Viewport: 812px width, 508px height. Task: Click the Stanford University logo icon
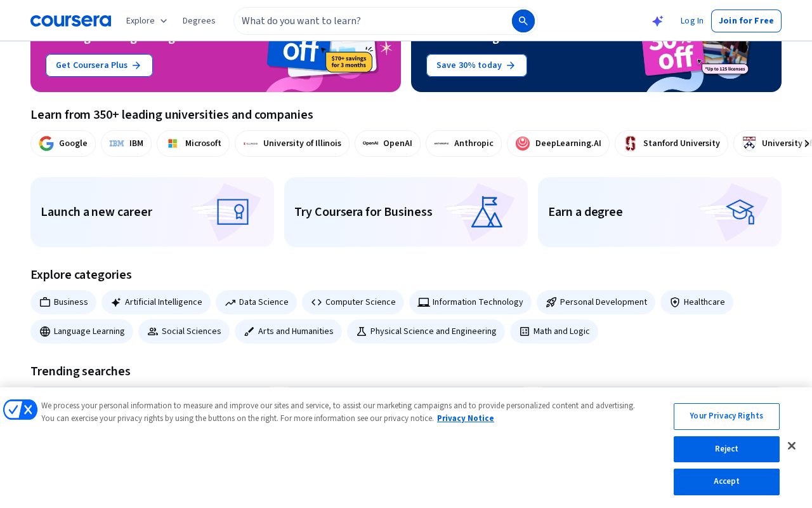click(631, 144)
